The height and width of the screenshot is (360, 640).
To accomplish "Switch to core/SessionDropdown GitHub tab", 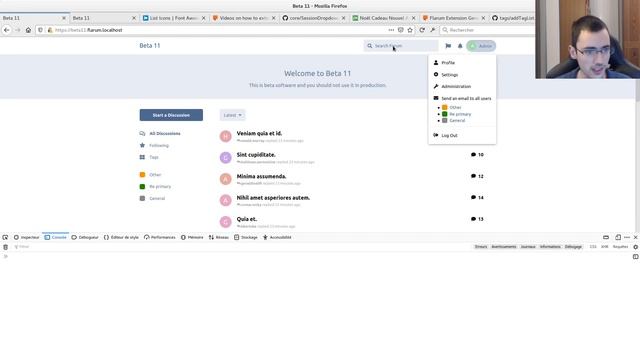I will coord(313,18).
